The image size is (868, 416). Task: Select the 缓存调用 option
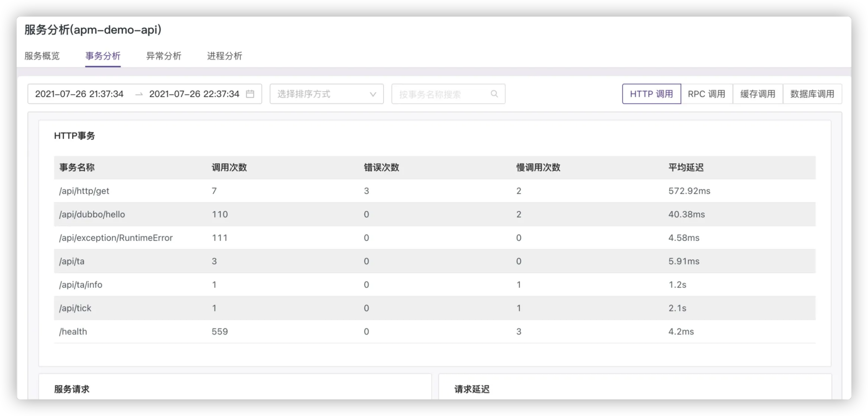(758, 94)
